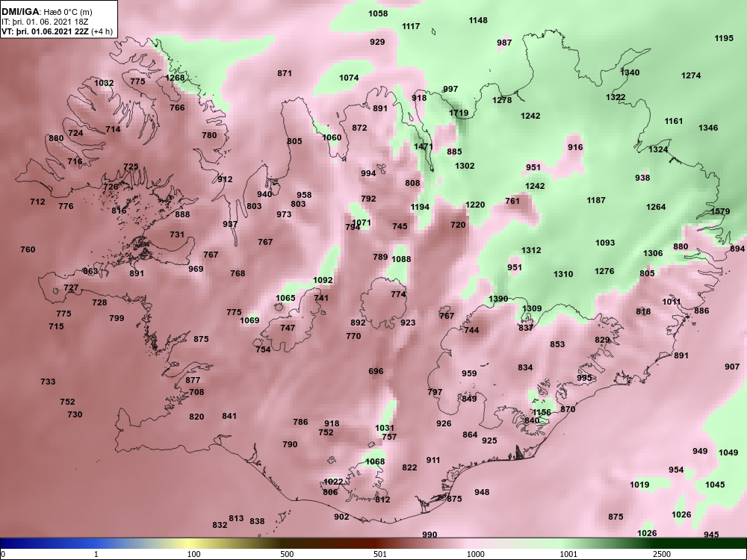Click the 712 map value
The image size is (747, 560).
pos(37,202)
